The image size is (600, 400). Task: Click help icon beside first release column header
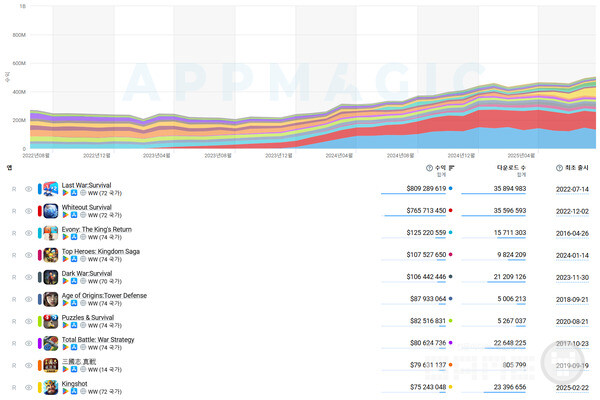(560, 168)
